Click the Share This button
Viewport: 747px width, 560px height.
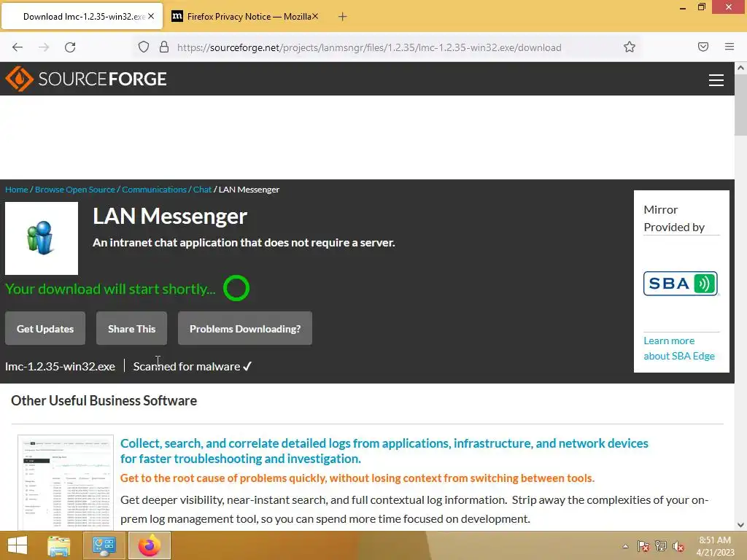[x=131, y=329]
